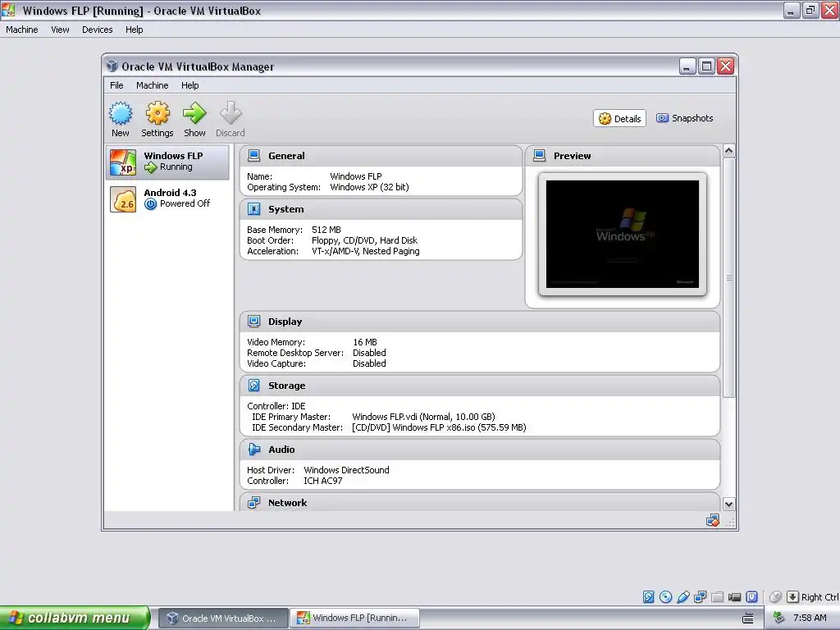Click the 7:58 AM system clock

coord(810,618)
